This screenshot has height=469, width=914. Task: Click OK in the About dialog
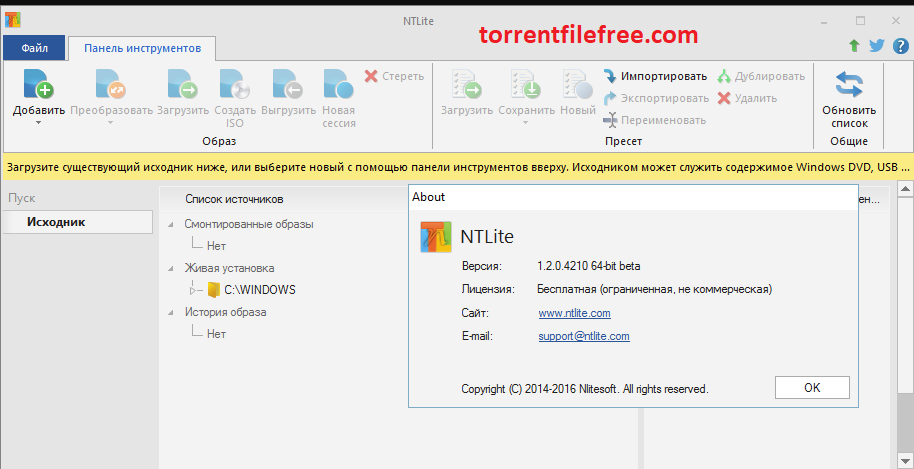click(x=812, y=388)
